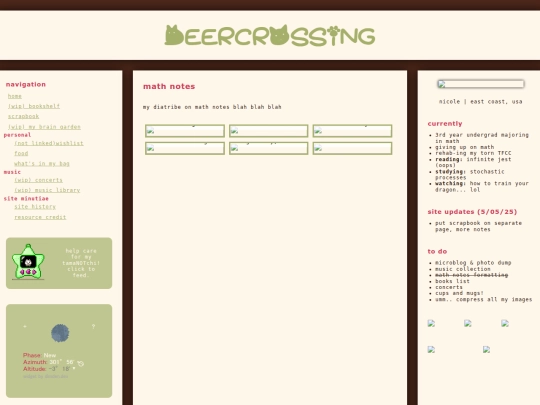Image resolution: width=540 pixels, height=405 pixels.
Task: Open what's in my bag link
Action: (x=42, y=164)
